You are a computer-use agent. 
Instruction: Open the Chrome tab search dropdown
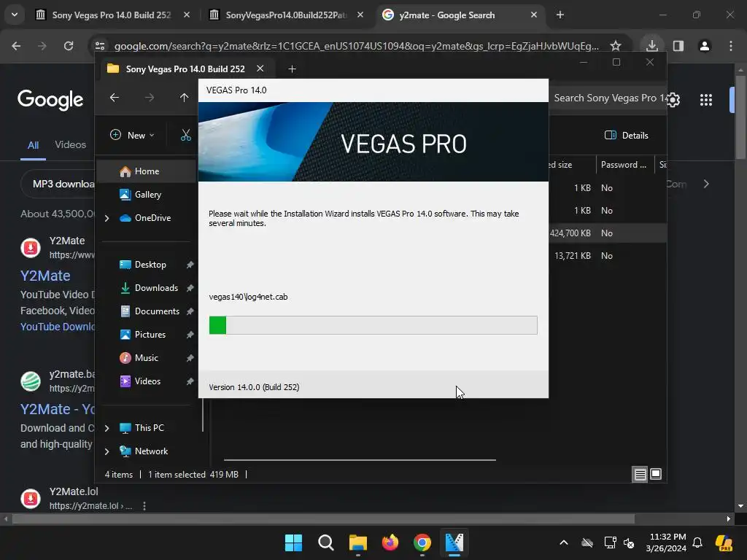point(15,15)
